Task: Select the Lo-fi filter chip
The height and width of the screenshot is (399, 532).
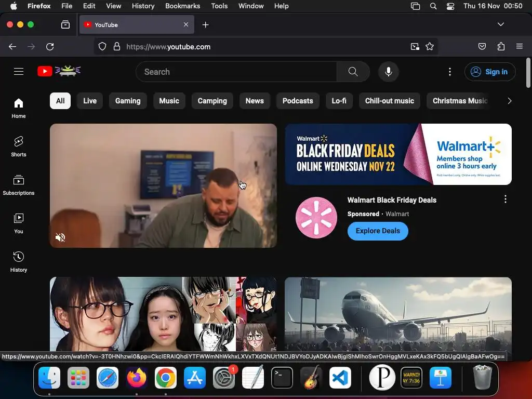Action: (339, 101)
